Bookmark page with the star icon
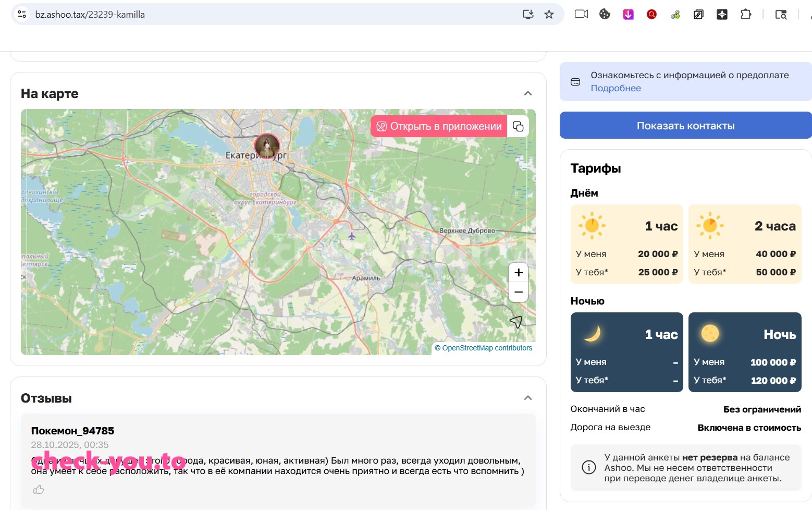Image resolution: width=812 pixels, height=510 pixels. point(549,14)
